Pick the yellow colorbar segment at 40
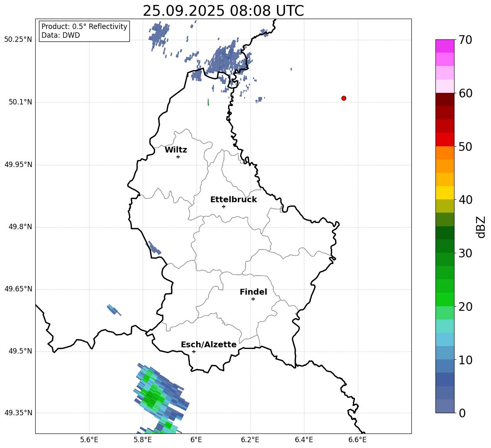The width and height of the screenshot is (491, 448). (x=445, y=193)
